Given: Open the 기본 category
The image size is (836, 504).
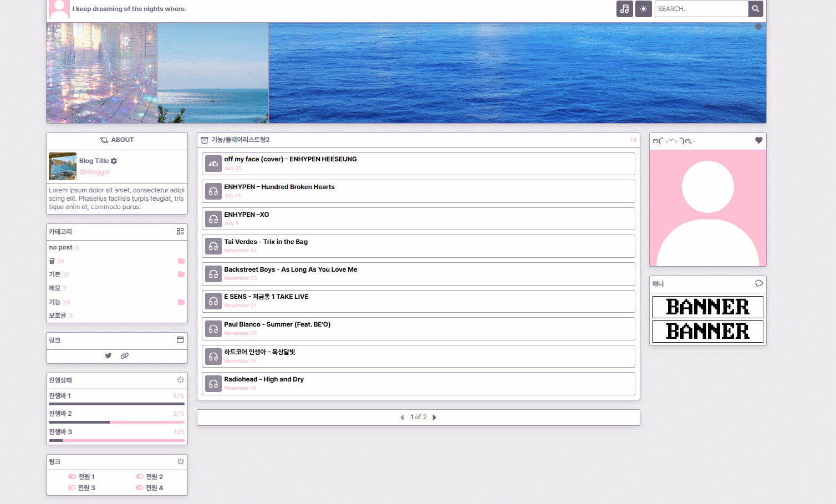Looking at the screenshot, I should tap(54, 274).
